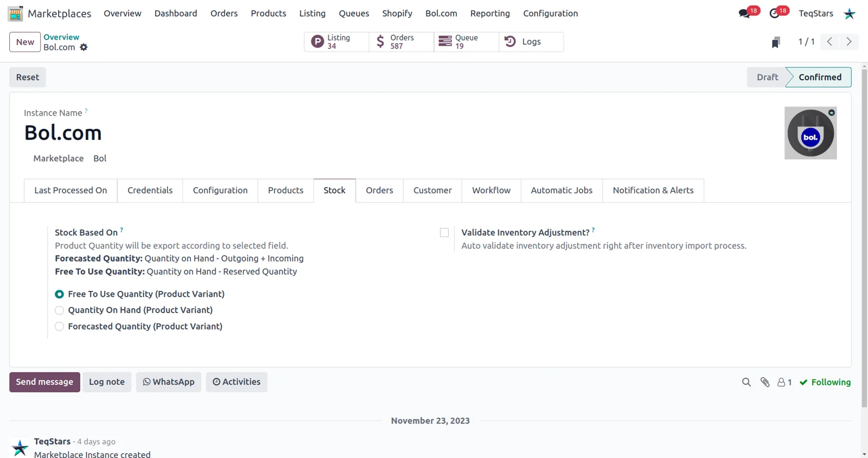Screen dimensions: 868x458
Task: Click the Send message button
Action: coord(44,382)
